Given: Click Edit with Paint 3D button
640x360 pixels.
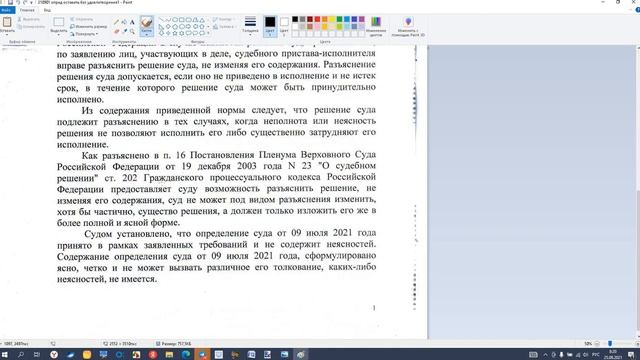Looking at the screenshot, I should pyautogui.click(x=408, y=26).
